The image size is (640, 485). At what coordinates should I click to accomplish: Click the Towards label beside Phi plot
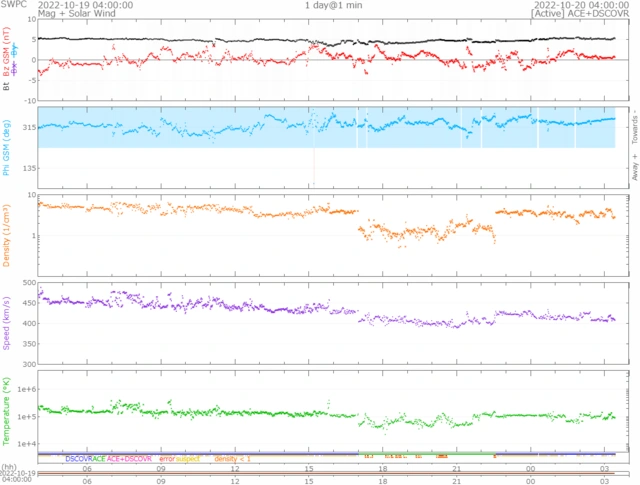point(633,122)
